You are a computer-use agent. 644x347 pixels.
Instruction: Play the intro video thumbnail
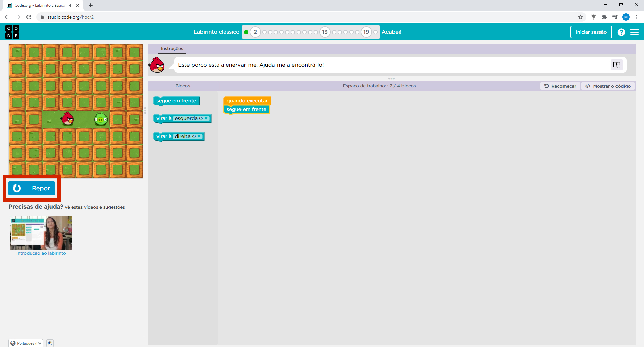point(41,233)
